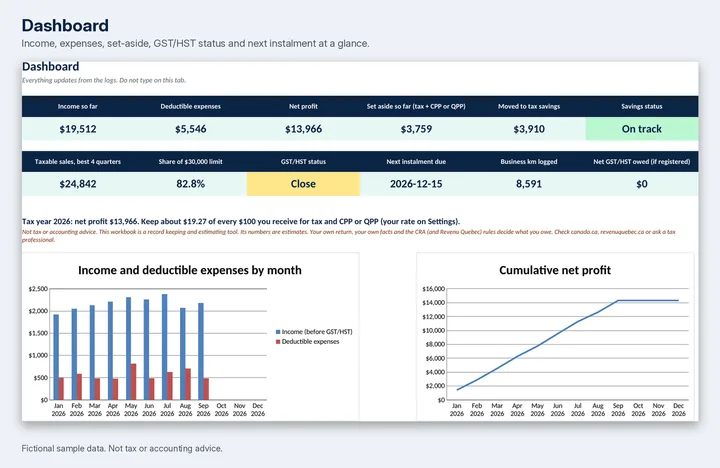Click the Aug 2026 red expenses bar
The width and height of the screenshot is (720, 468).
tap(188, 384)
